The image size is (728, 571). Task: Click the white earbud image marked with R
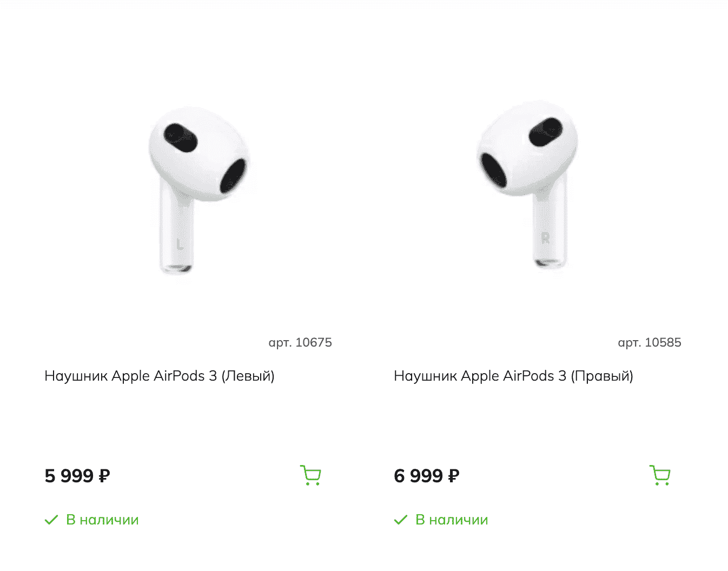tap(527, 184)
